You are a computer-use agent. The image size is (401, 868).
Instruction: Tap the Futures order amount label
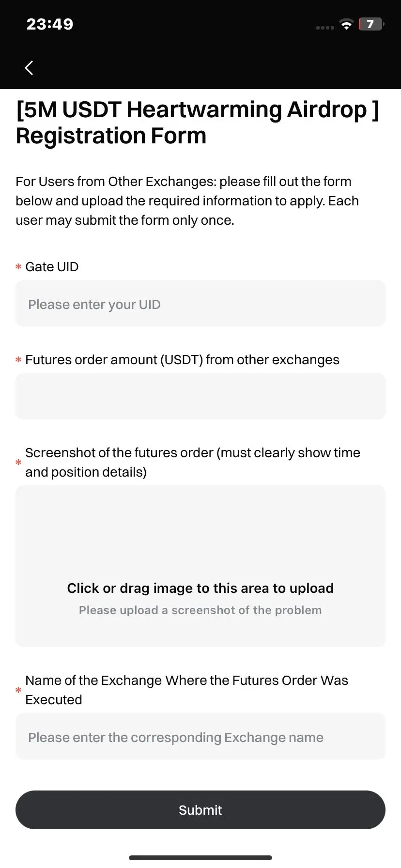pos(182,360)
